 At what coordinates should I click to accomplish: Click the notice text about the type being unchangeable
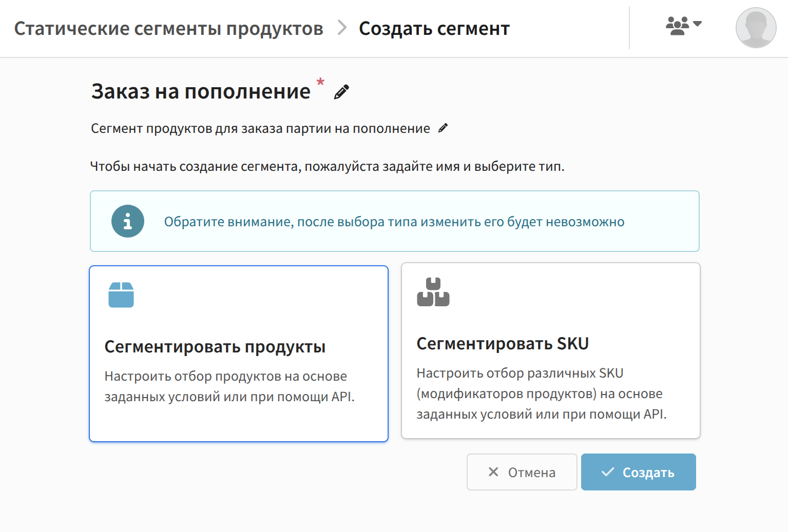coord(394,222)
